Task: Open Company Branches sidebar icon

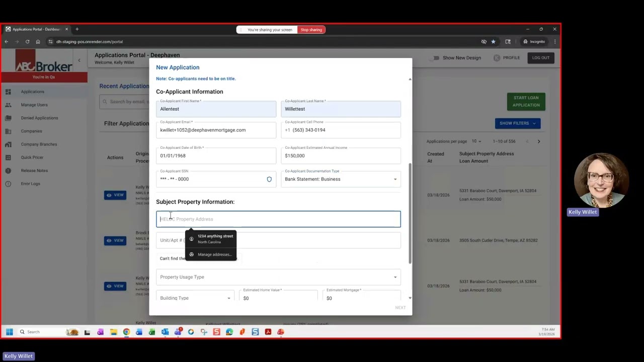Action: click(x=8, y=144)
